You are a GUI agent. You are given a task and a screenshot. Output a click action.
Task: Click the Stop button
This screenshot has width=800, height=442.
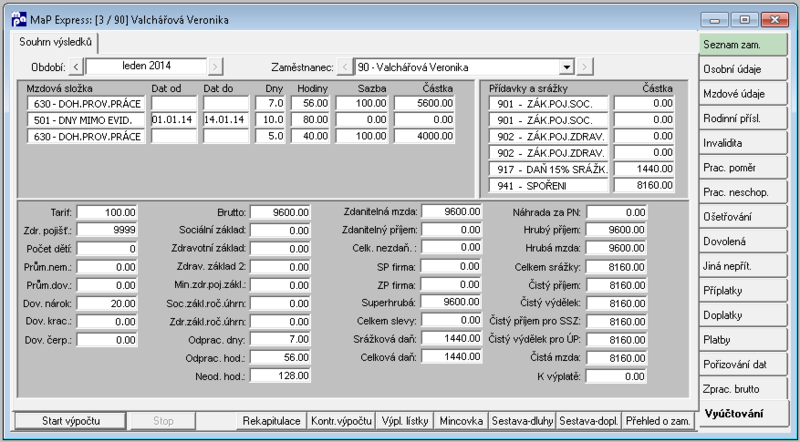[163, 421]
